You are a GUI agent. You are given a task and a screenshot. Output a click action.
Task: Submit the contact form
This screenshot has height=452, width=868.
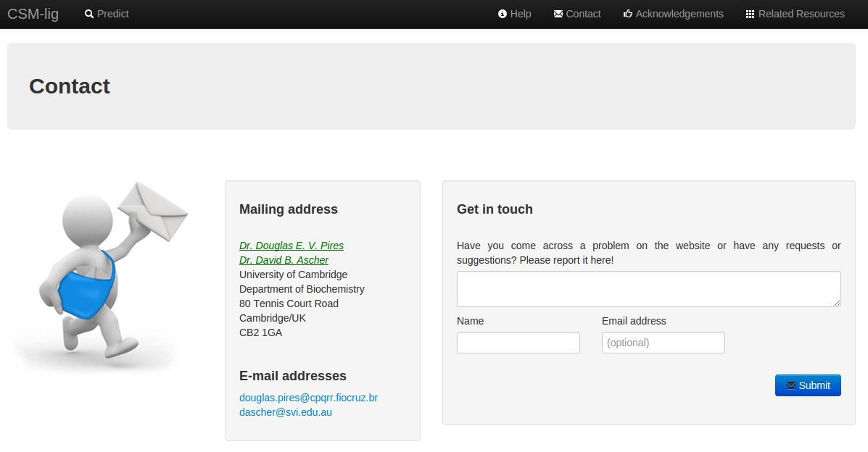pos(808,385)
